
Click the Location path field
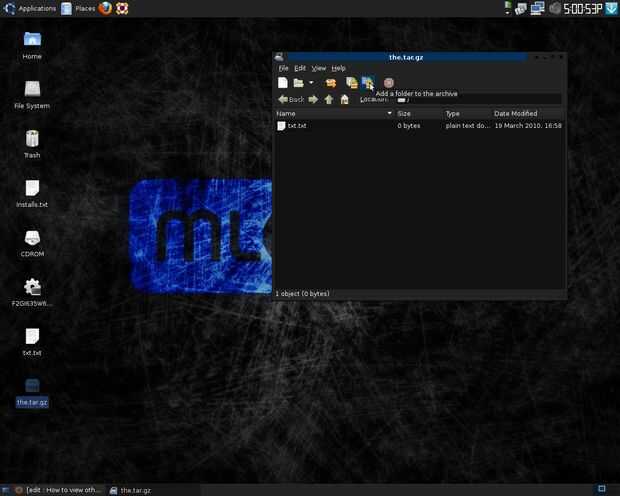(x=478, y=100)
